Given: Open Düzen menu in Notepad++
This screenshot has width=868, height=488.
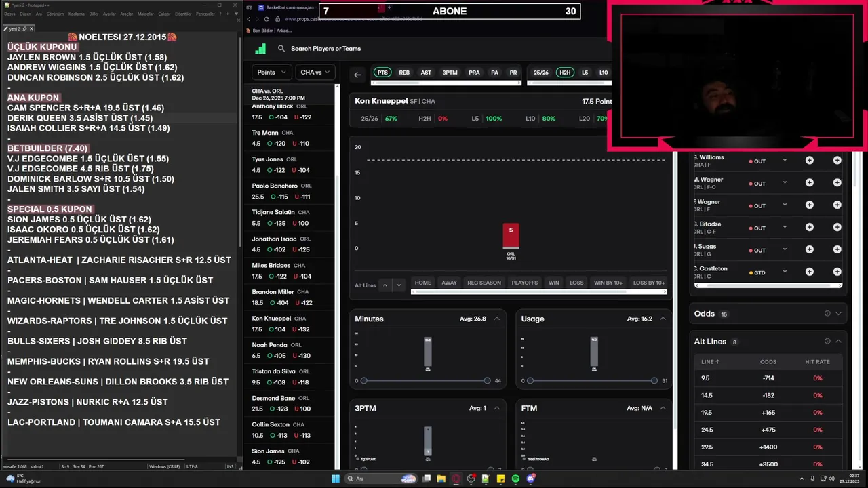Looking at the screenshot, I should click(x=25, y=14).
